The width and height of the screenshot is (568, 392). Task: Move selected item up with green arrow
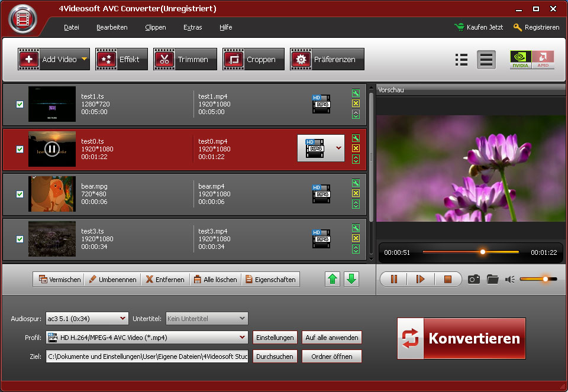tap(333, 279)
